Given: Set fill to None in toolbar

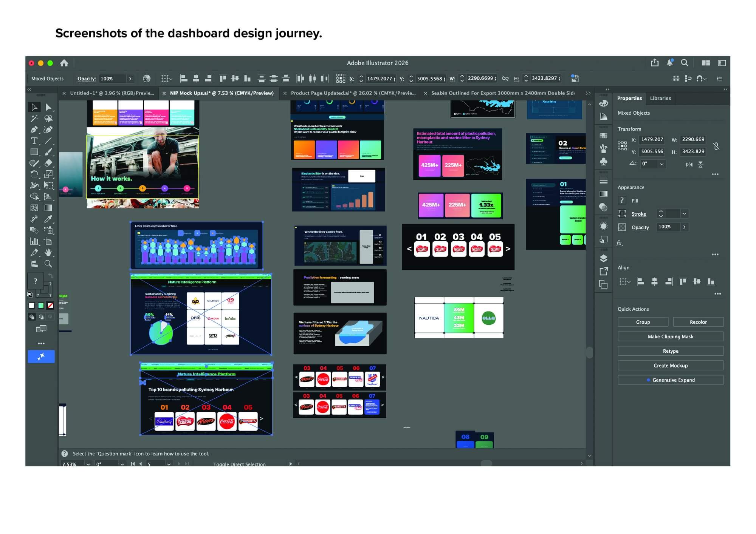Looking at the screenshot, I should point(50,306).
